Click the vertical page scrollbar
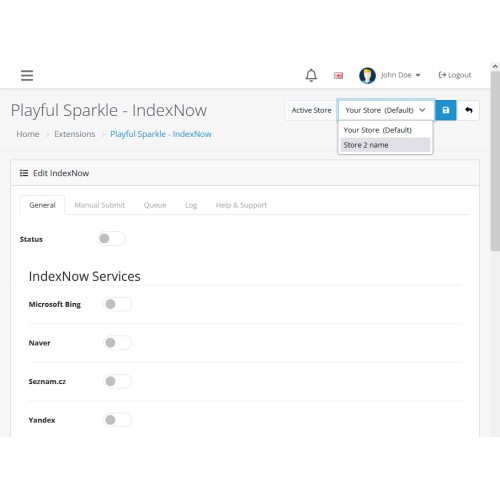Image resolution: width=500 pixels, height=500 pixels. [495, 160]
